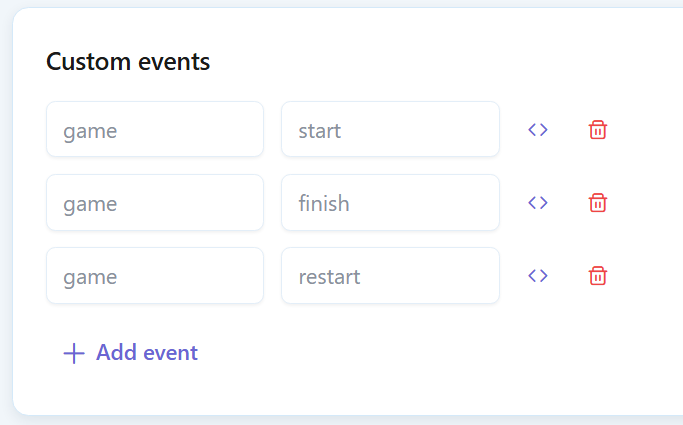Focus the 'finish' event name field
The height and width of the screenshot is (425, 683).
(390, 202)
